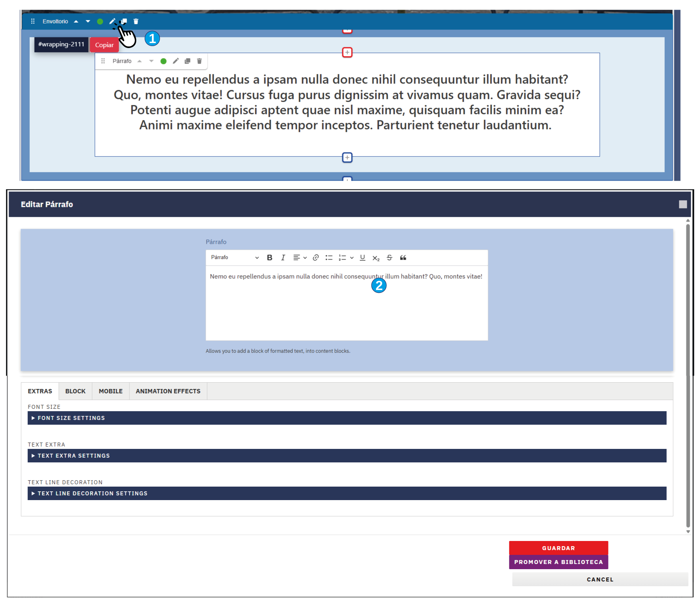This screenshot has width=700, height=616.
Task: Expand FONT SIZE SETTINGS section
Action: tap(347, 418)
